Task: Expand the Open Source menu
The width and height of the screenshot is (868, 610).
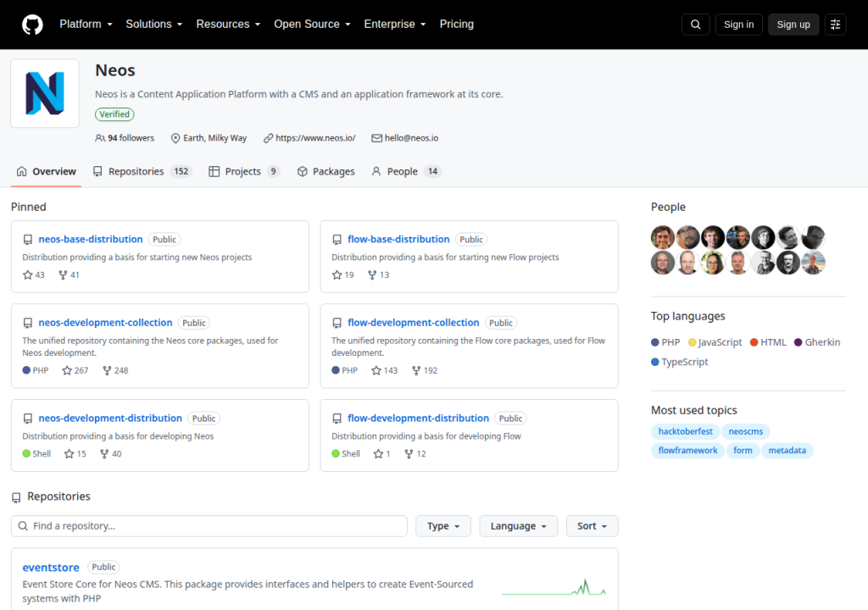Action: tap(312, 25)
